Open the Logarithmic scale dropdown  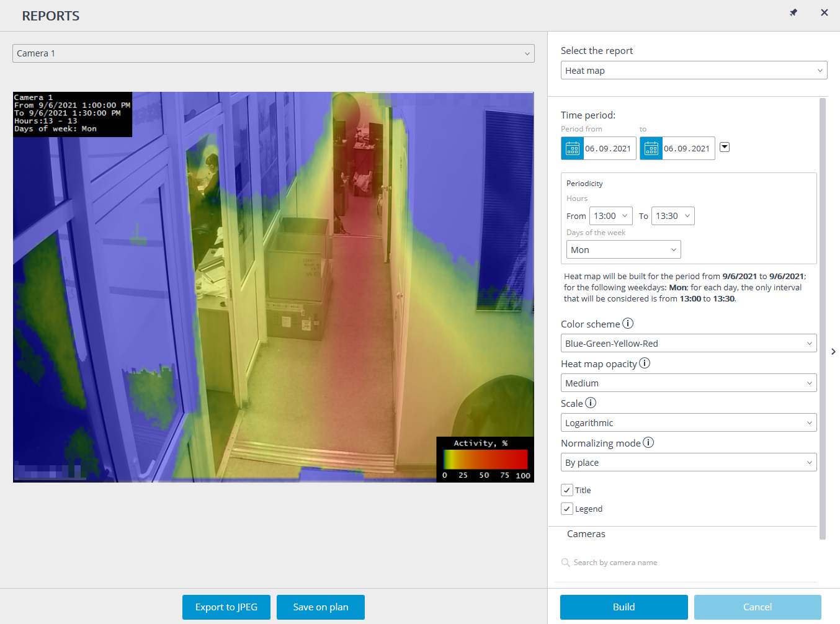[x=689, y=422]
